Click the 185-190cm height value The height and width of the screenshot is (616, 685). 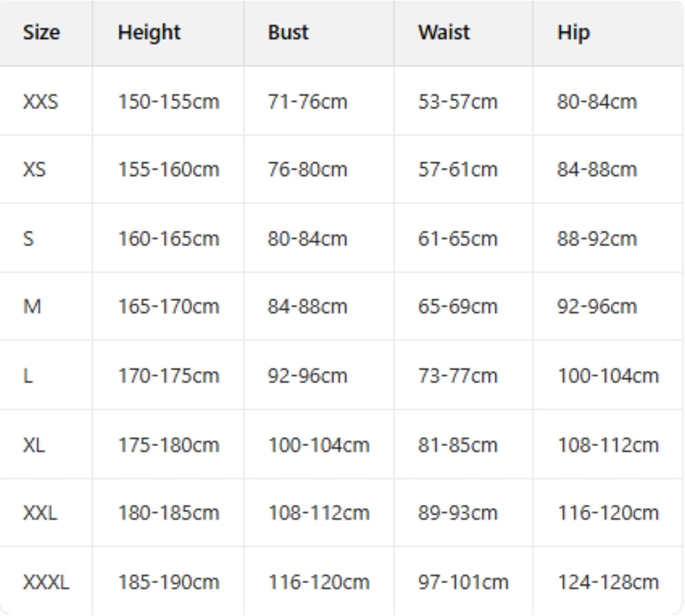point(169,582)
